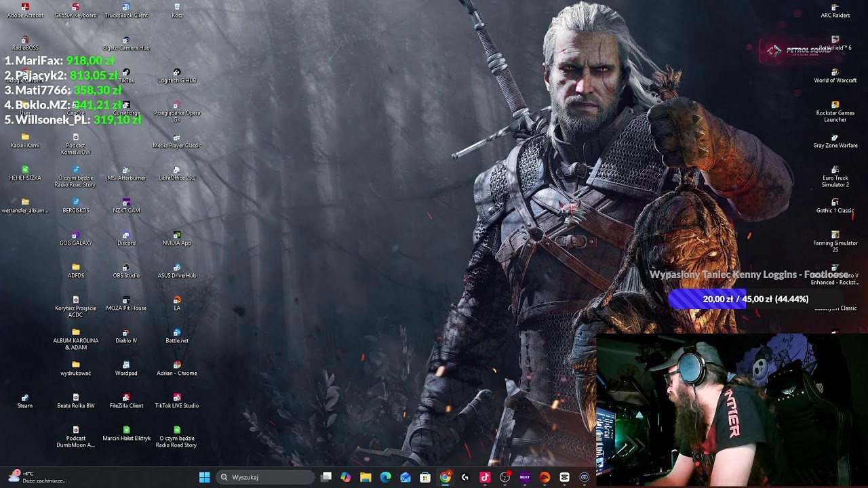Open Farming Simulator 25 shortcut
This screenshot has width=868, height=488.
tap(835, 241)
